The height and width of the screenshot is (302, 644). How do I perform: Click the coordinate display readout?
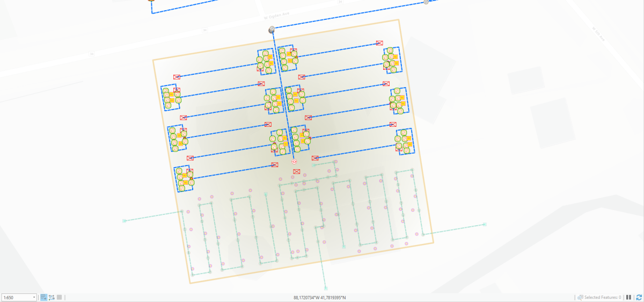pyautogui.click(x=320, y=297)
